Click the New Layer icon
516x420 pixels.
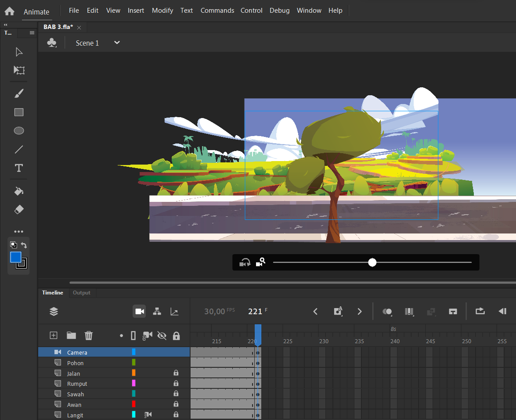53,335
